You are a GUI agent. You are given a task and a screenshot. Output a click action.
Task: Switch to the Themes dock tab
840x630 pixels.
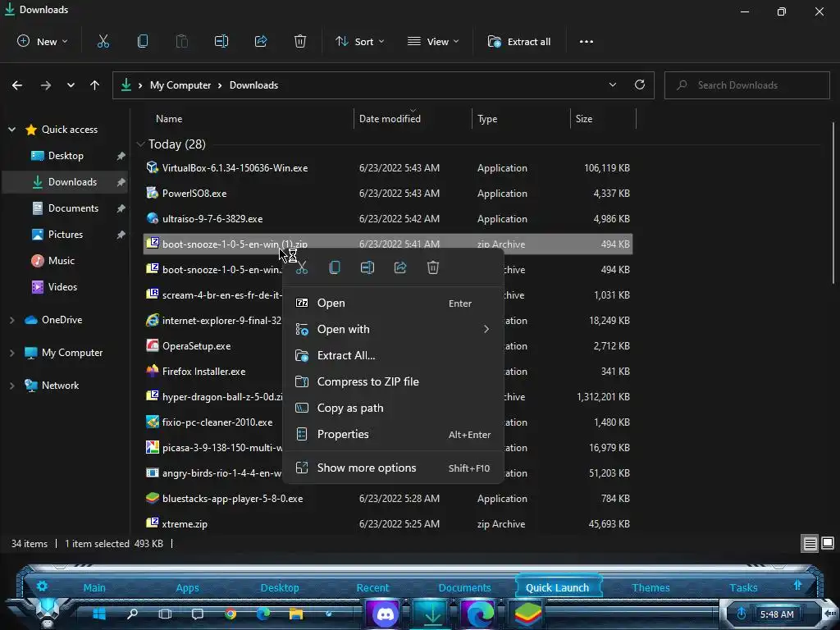651,587
